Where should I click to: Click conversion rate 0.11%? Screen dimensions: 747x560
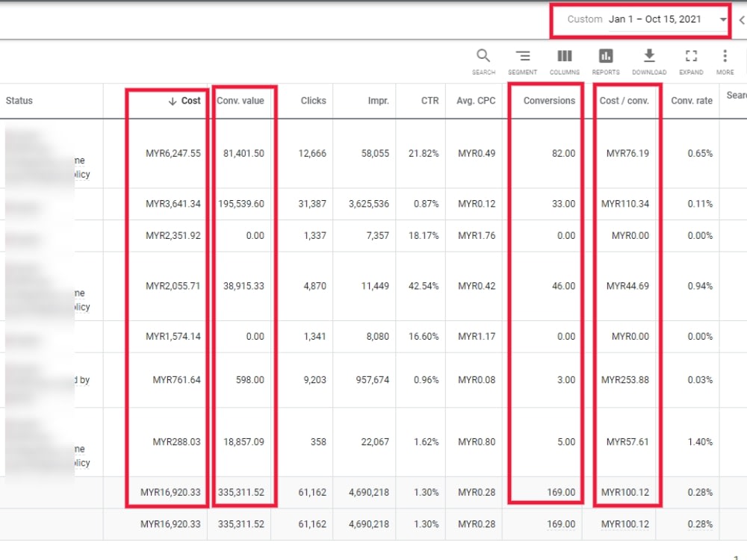[700, 204]
